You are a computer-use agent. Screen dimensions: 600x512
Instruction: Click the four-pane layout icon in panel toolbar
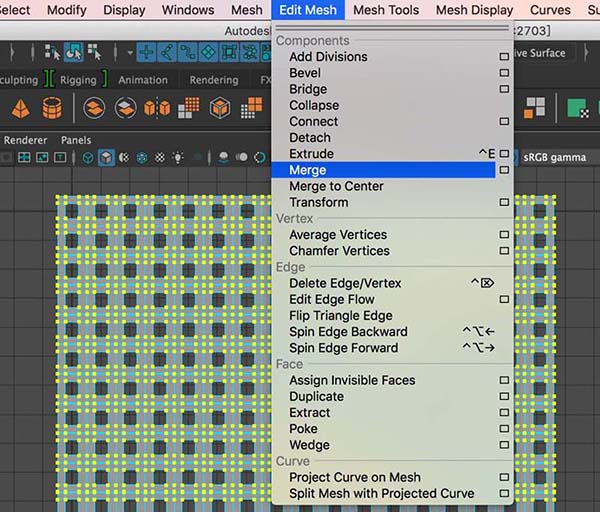pos(24,157)
